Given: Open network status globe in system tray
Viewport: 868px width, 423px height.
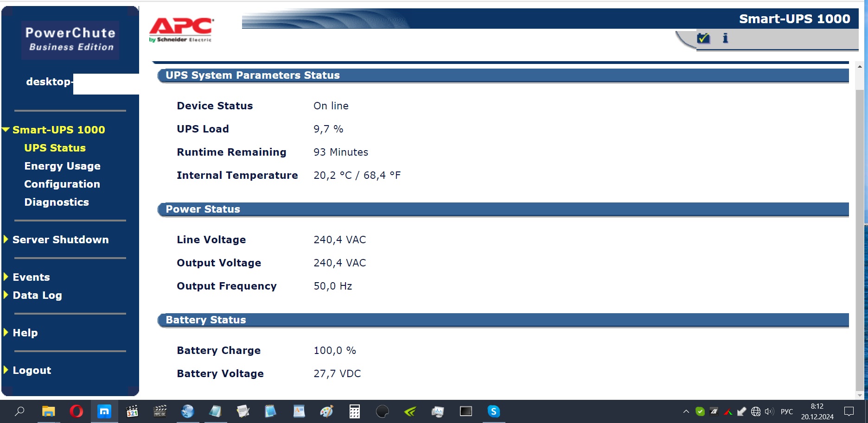Looking at the screenshot, I should coord(756,411).
